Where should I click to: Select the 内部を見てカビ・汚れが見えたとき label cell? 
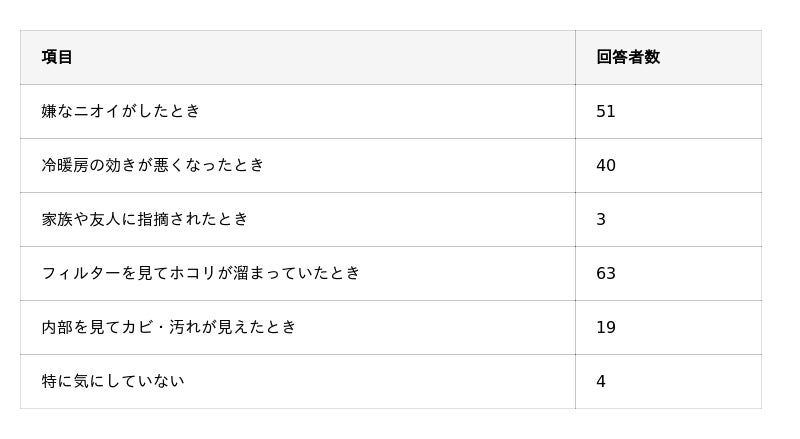(169, 327)
